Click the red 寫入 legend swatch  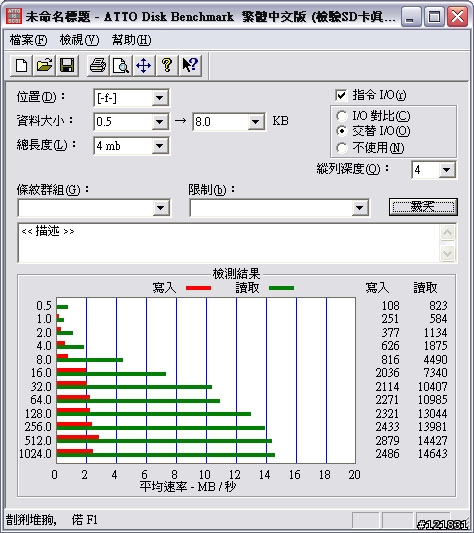point(199,288)
